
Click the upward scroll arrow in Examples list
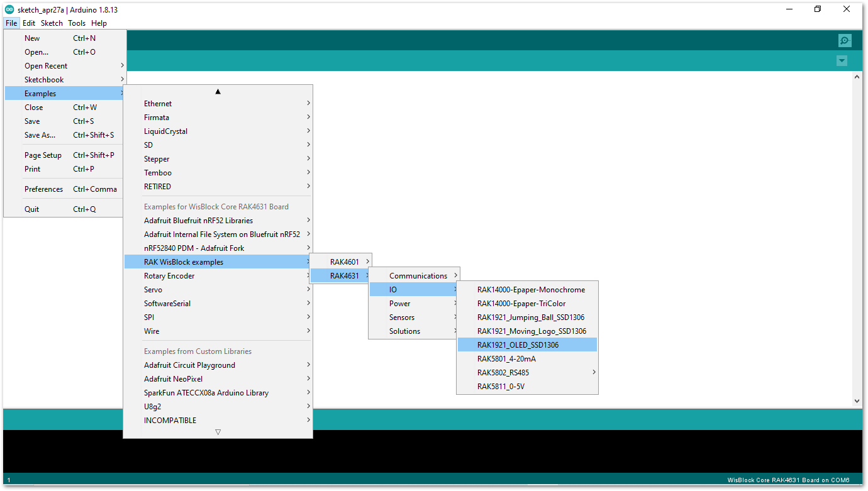[218, 92]
